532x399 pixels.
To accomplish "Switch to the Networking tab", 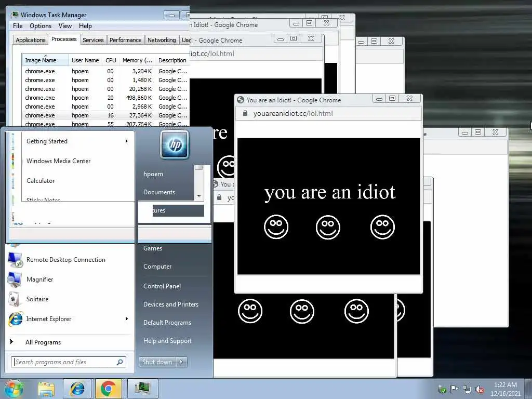I will click(x=162, y=40).
